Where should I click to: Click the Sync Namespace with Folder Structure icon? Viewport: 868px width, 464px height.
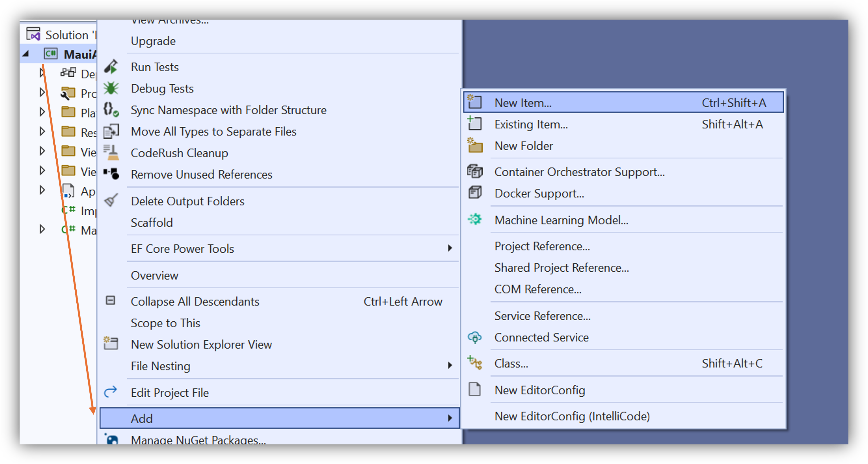pos(110,109)
